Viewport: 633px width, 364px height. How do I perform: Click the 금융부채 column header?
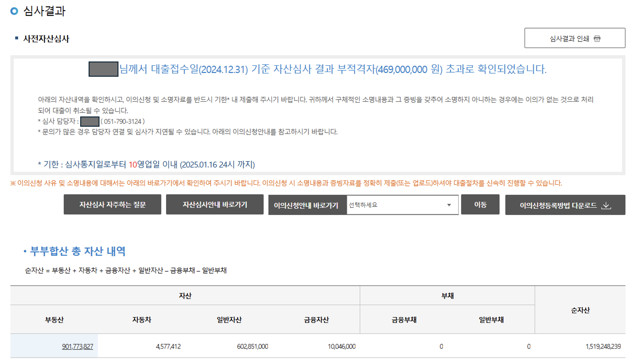pyautogui.click(x=404, y=320)
